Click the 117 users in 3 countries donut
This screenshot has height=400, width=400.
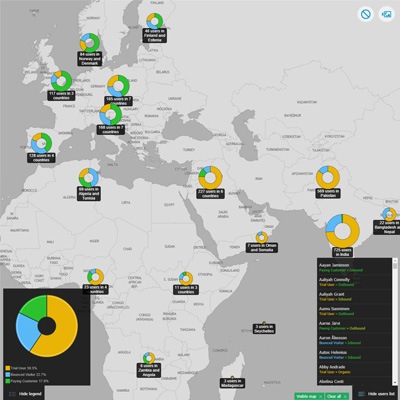[x=61, y=81]
